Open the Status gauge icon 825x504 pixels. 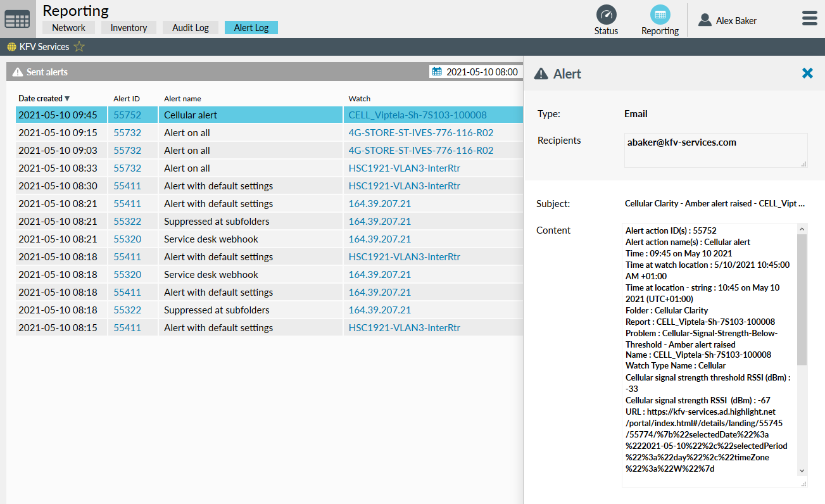point(606,15)
